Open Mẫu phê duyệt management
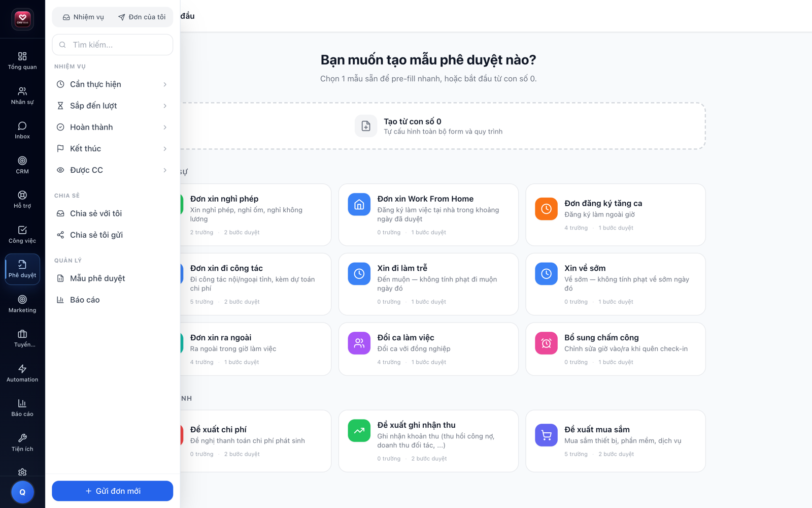Screen dimensions: 812x508 (112, 278)
